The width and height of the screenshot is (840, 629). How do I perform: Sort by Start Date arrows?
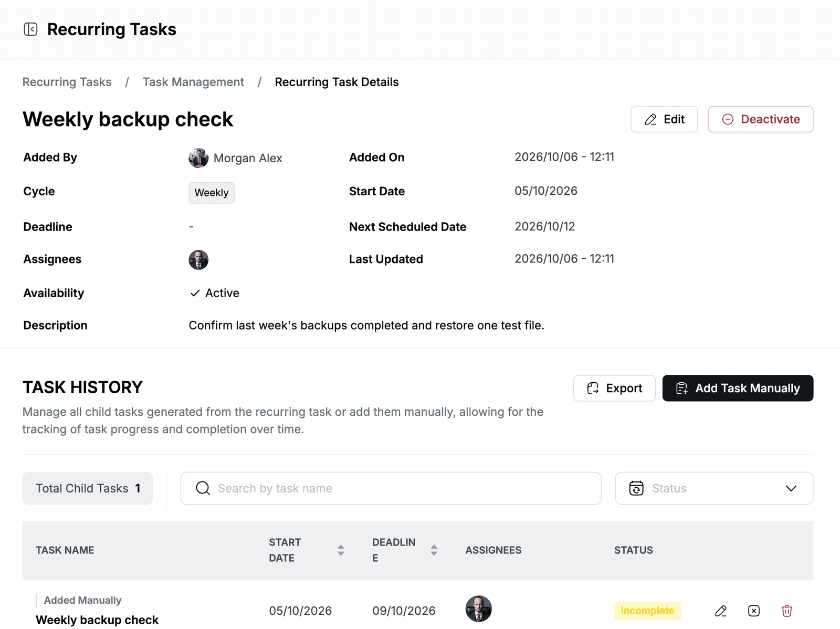341,550
